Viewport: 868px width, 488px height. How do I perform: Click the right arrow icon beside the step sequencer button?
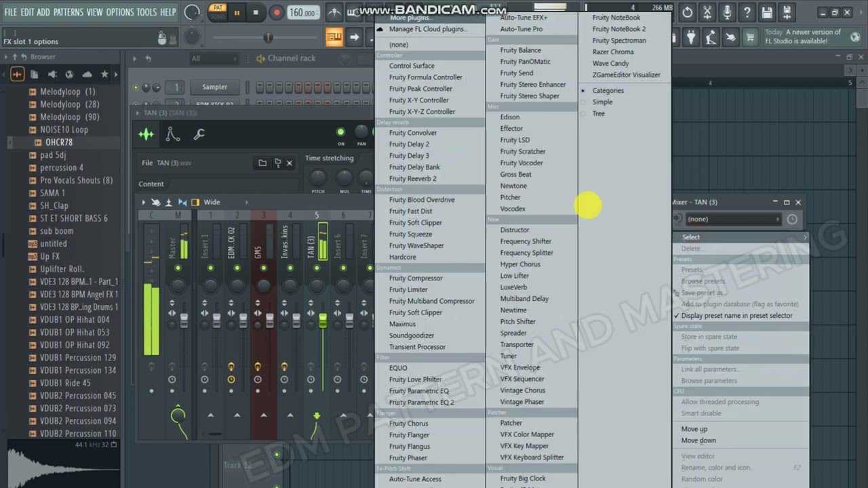(354, 38)
